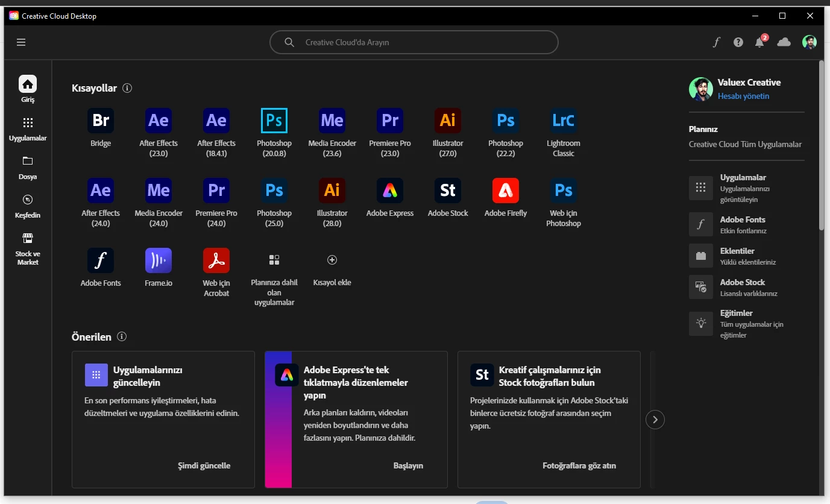Click Creative Cloud Tüm Uygulamalar plan text
830x504 pixels.
click(x=745, y=144)
